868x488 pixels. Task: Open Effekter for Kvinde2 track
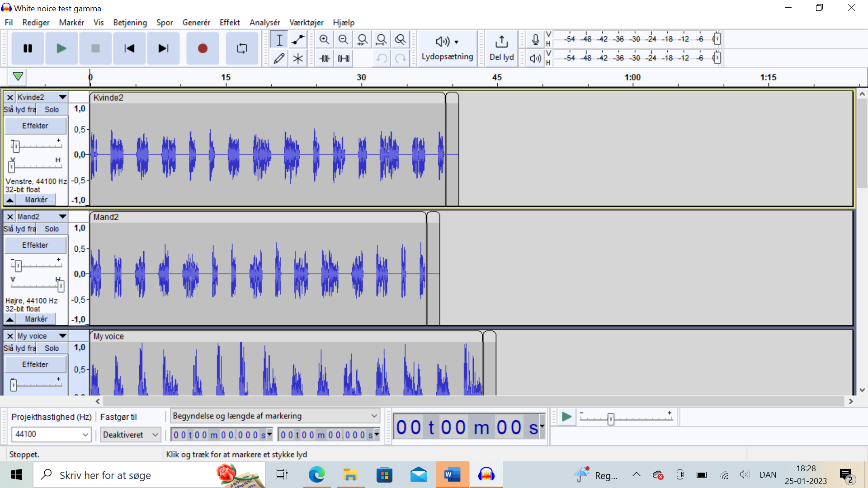[x=35, y=126]
